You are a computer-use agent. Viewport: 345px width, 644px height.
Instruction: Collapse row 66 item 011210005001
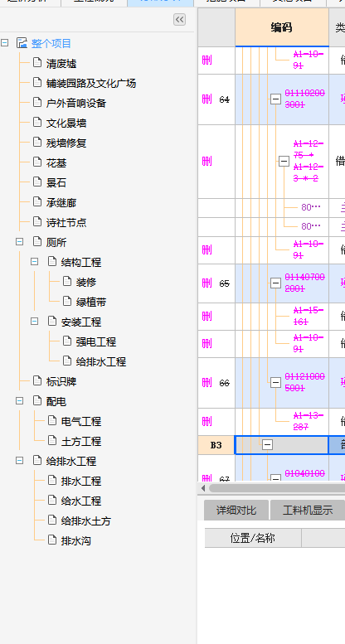[275, 383]
